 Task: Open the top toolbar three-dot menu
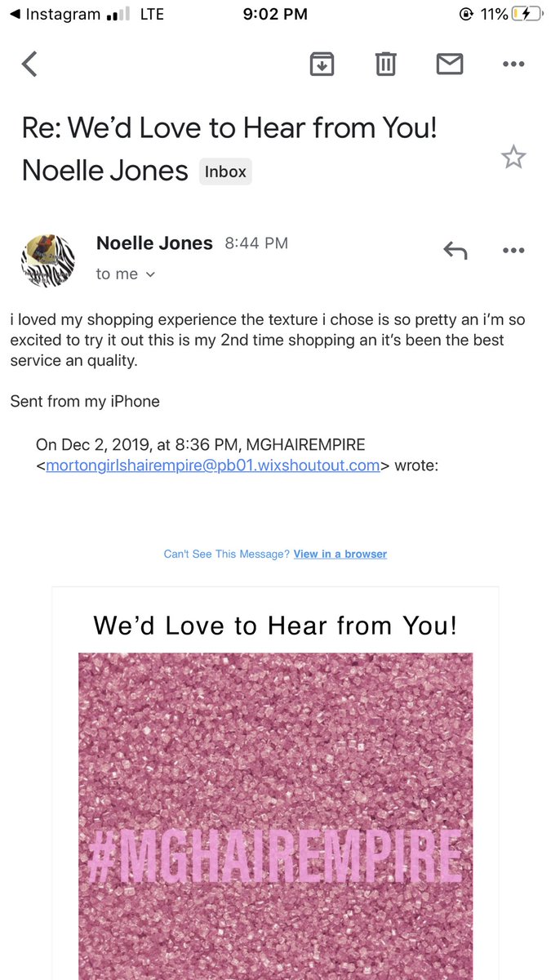click(x=513, y=64)
